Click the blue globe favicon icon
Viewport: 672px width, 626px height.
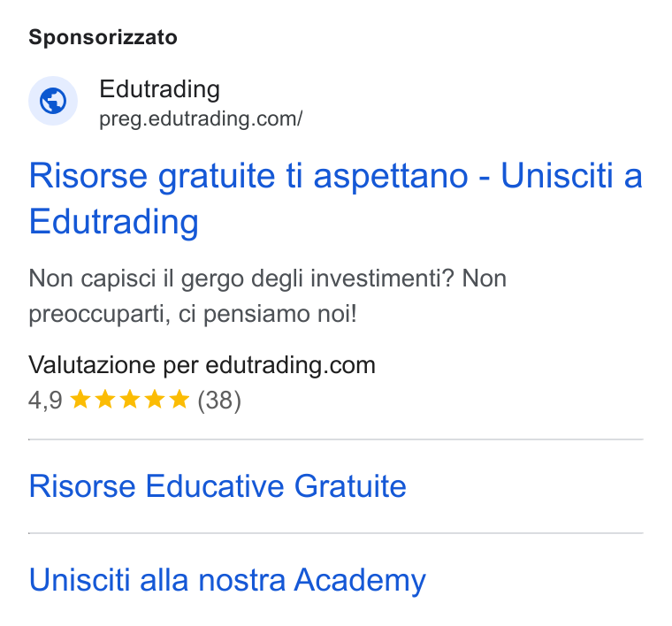pos(53,101)
